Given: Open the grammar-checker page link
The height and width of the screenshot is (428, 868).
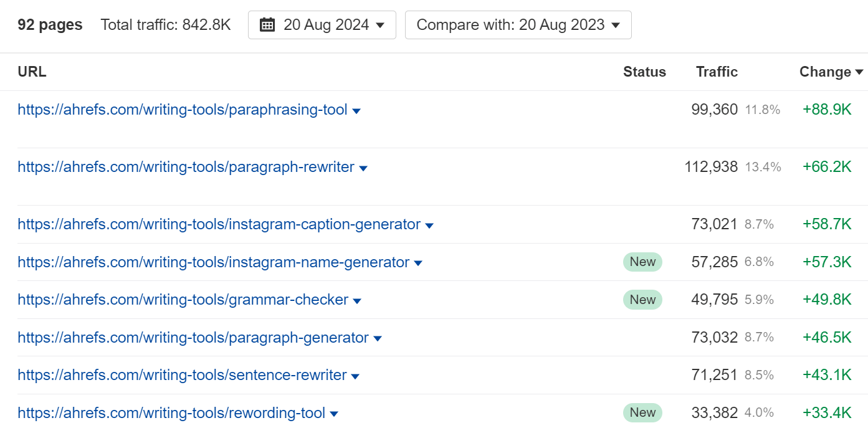Looking at the screenshot, I should (x=183, y=300).
